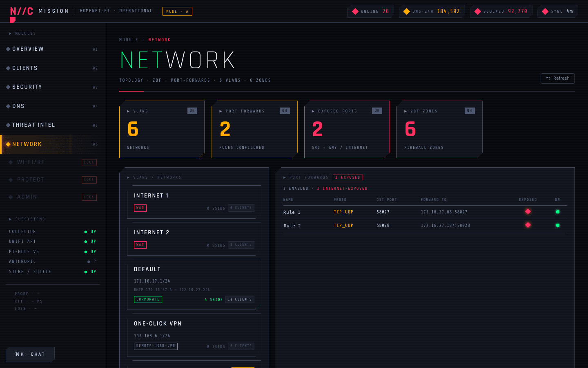Click the PI-HOLE V6 subsystem row

53,252
